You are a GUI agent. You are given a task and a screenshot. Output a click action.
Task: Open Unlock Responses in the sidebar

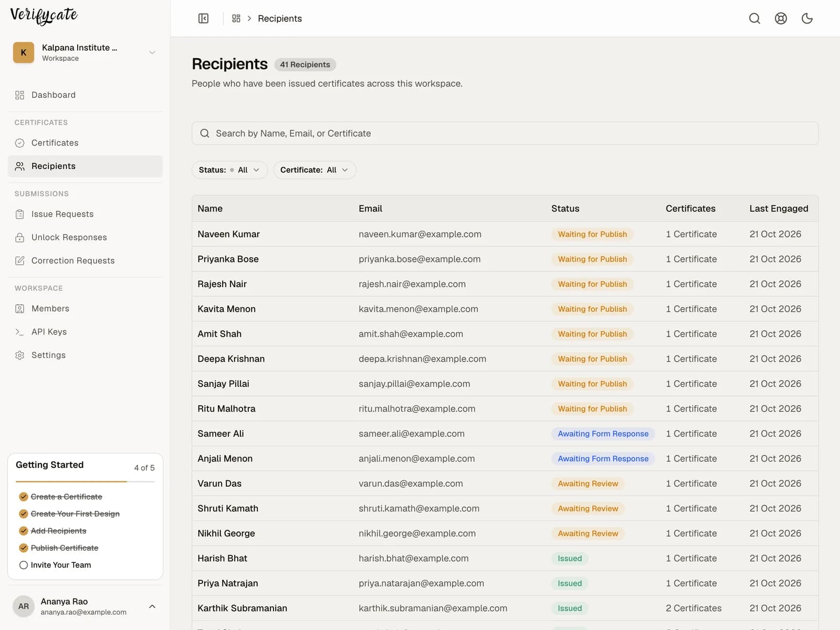pyautogui.click(x=85, y=237)
